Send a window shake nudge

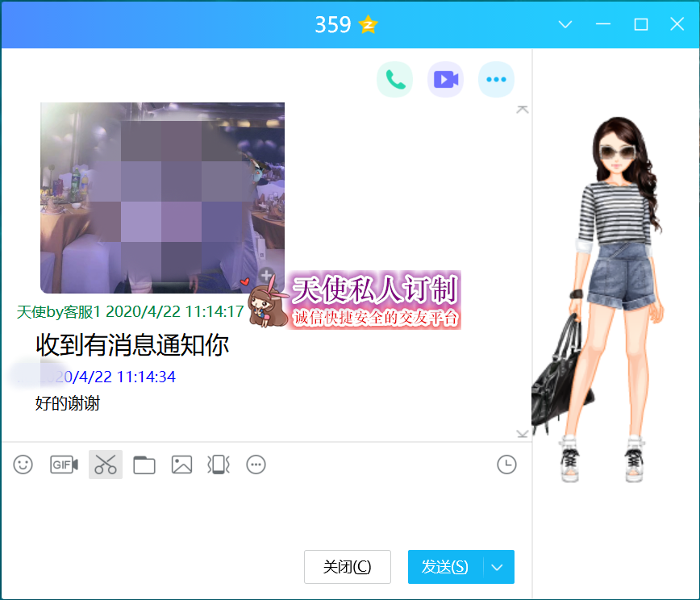pyautogui.click(x=219, y=465)
